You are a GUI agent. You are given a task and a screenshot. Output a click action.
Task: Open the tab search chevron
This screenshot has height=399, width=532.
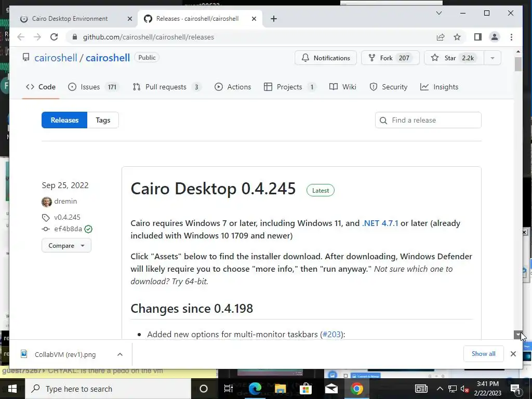(438, 13)
